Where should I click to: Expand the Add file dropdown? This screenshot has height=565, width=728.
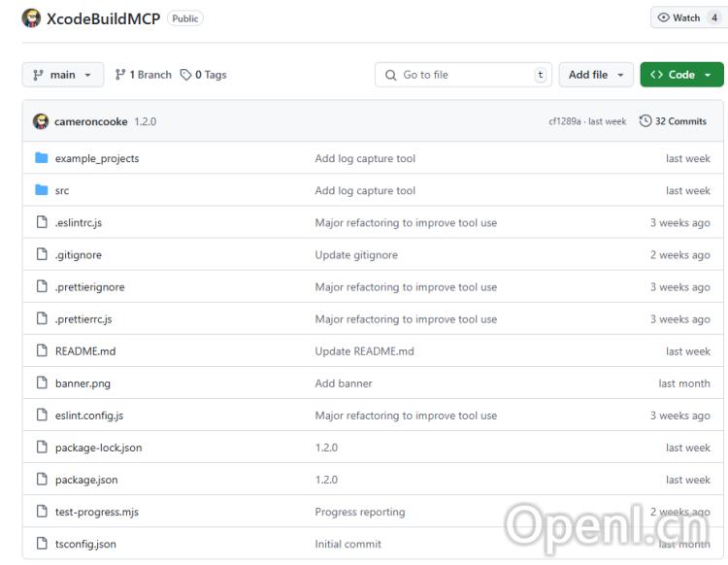[x=596, y=75]
